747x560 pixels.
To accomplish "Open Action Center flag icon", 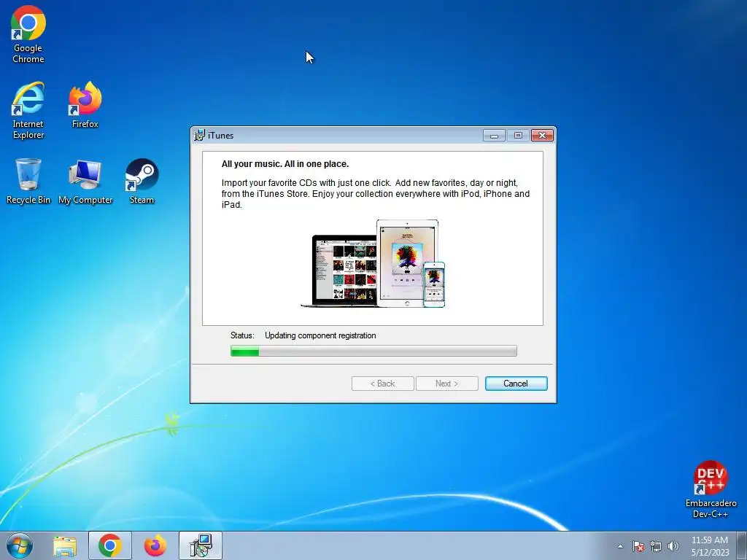I will [638, 546].
